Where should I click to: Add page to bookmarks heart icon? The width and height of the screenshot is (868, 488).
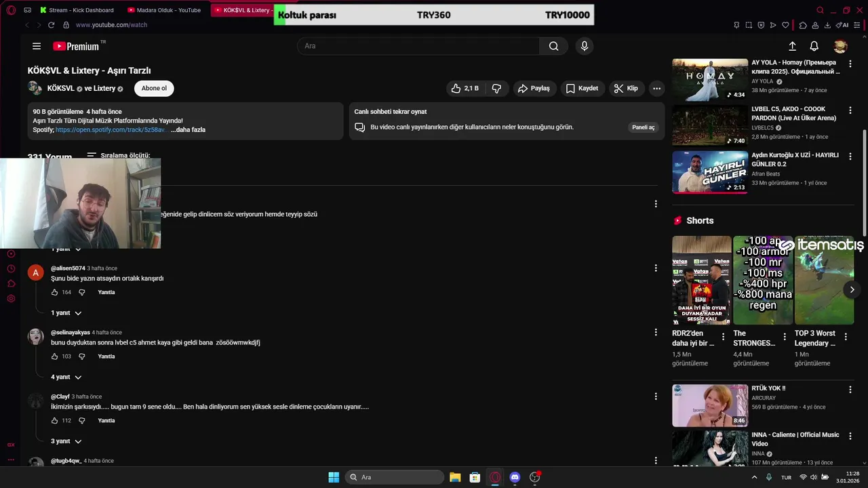[785, 25]
